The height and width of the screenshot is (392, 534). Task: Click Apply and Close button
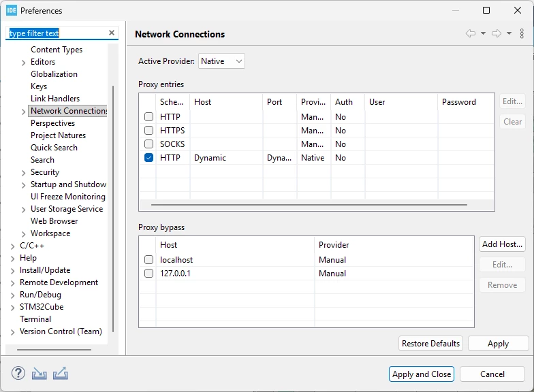coord(421,374)
